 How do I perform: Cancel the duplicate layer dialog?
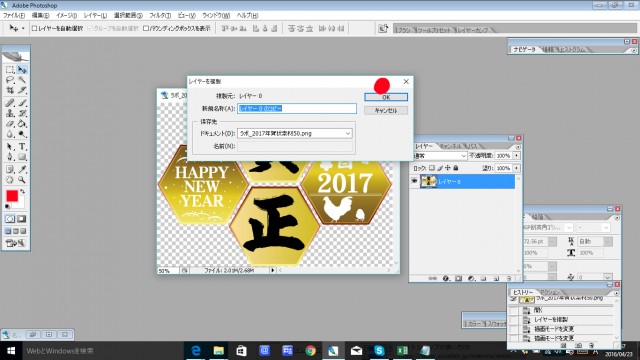(x=386, y=111)
